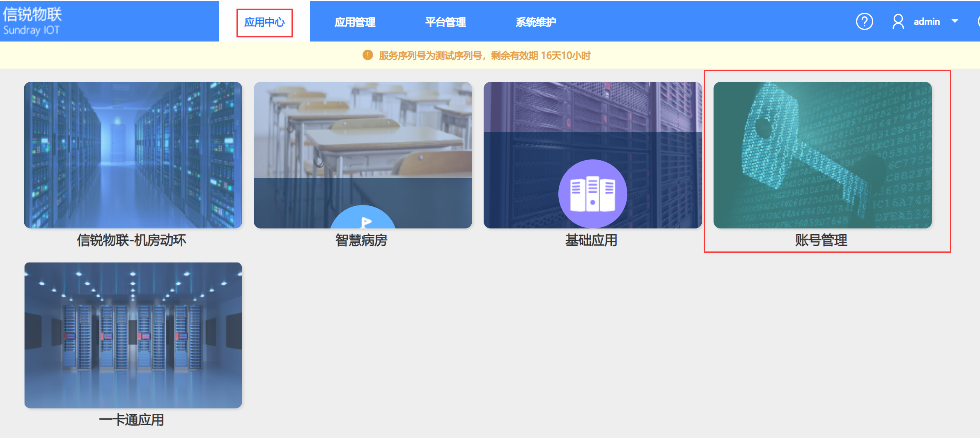
Task: Click the 基础应用 label text
Action: (x=591, y=240)
